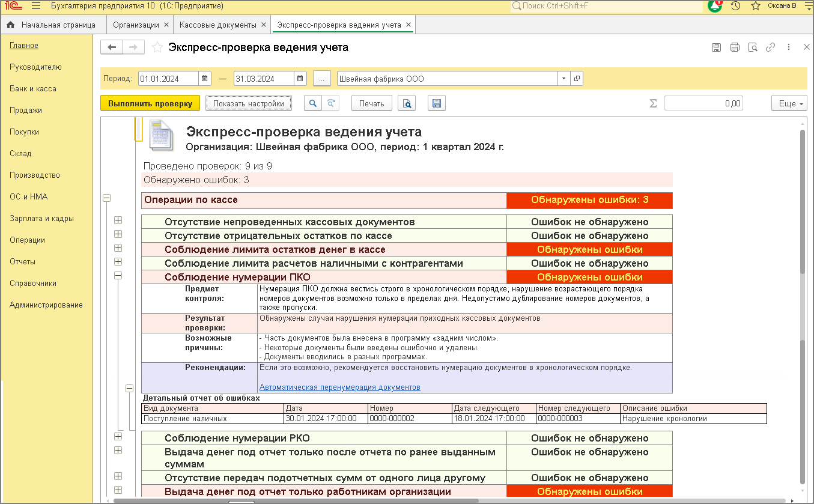This screenshot has width=814, height=504.
Task: Save the report with the diskette icon
Action: point(437,103)
